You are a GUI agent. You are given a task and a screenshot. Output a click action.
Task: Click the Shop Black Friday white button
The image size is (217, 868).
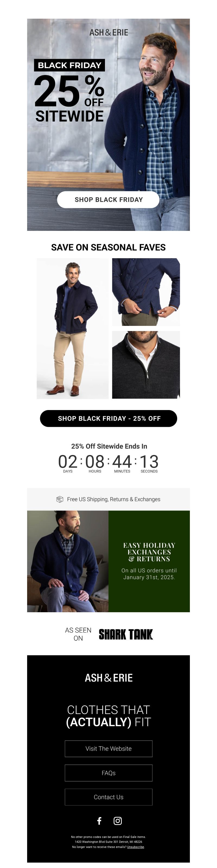(108, 199)
